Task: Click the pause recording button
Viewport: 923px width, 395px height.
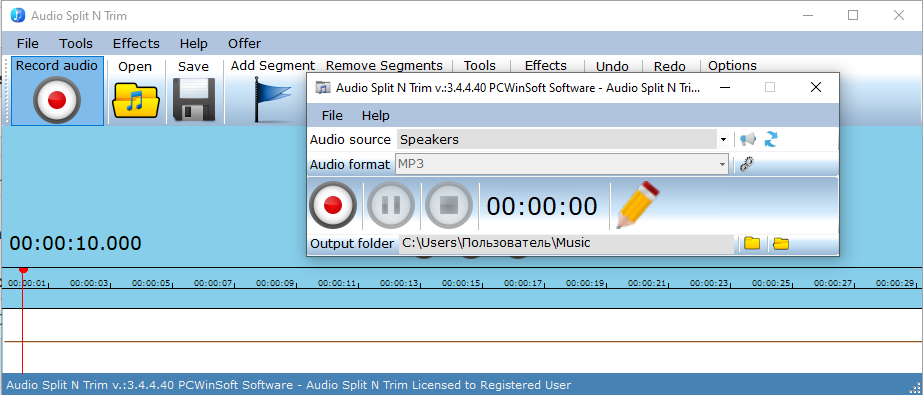Action: pos(390,205)
